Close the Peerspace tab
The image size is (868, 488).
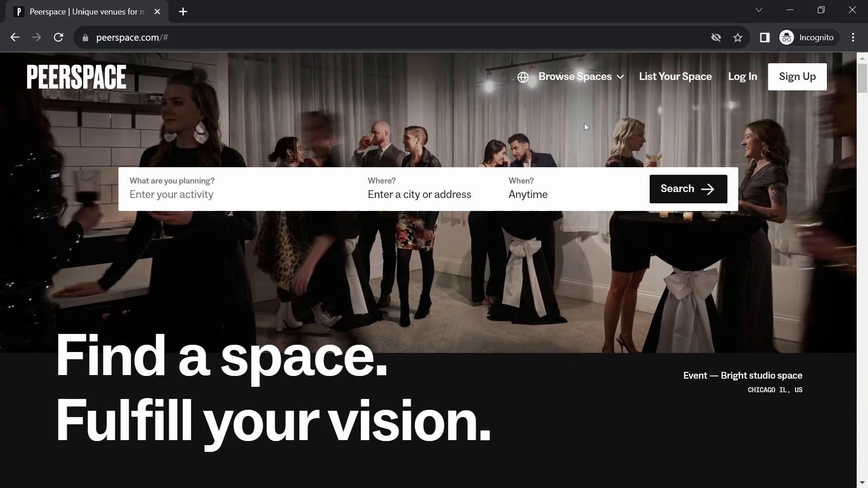pyautogui.click(x=157, y=12)
